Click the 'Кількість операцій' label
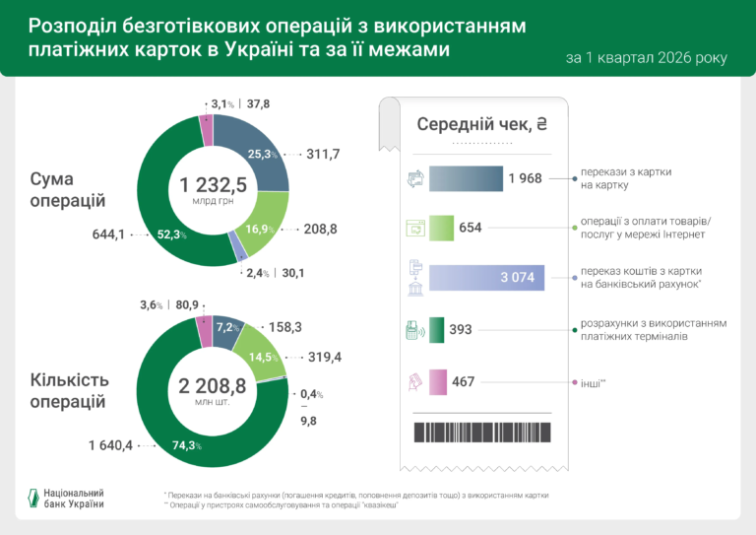This screenshot has height=535, width=756. coord(70,391)
